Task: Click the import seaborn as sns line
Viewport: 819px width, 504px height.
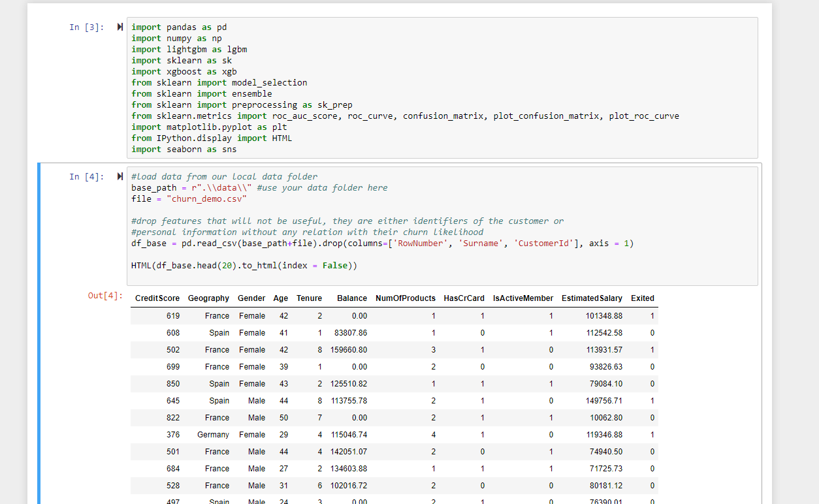Action: 185,149
